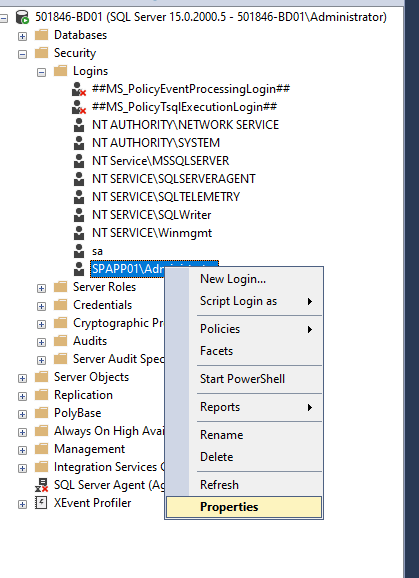Select NT SERVICE\SQLWriter login

coord(151,215)
